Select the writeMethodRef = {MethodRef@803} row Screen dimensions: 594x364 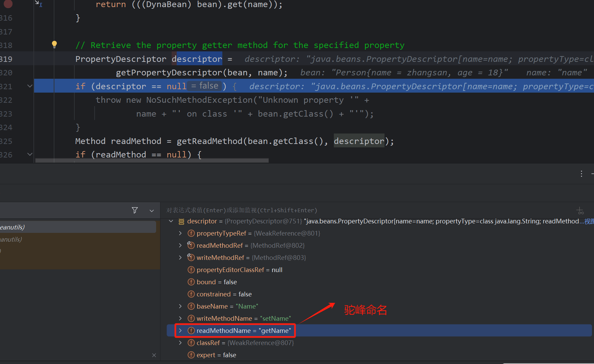pos(379,258)
